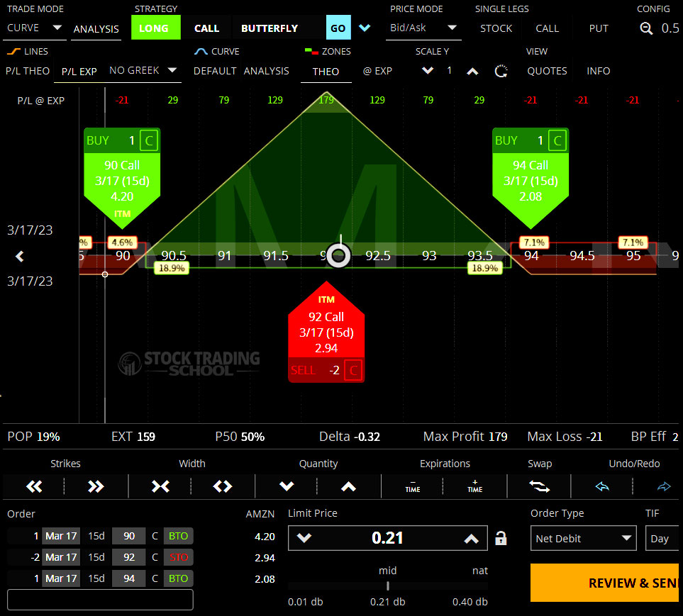Click the GO strategy button
The height and width of the screenshot is (616, 683).
(x=338, y=28)
